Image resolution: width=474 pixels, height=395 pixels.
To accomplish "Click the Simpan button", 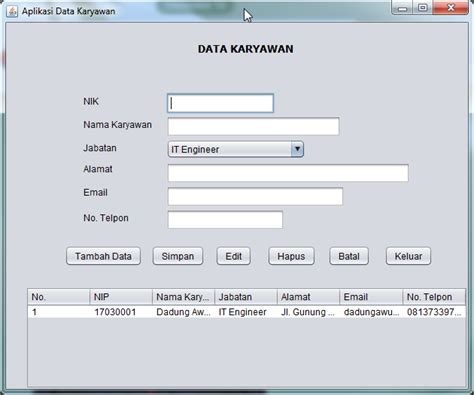I will [x=178, y=256].
